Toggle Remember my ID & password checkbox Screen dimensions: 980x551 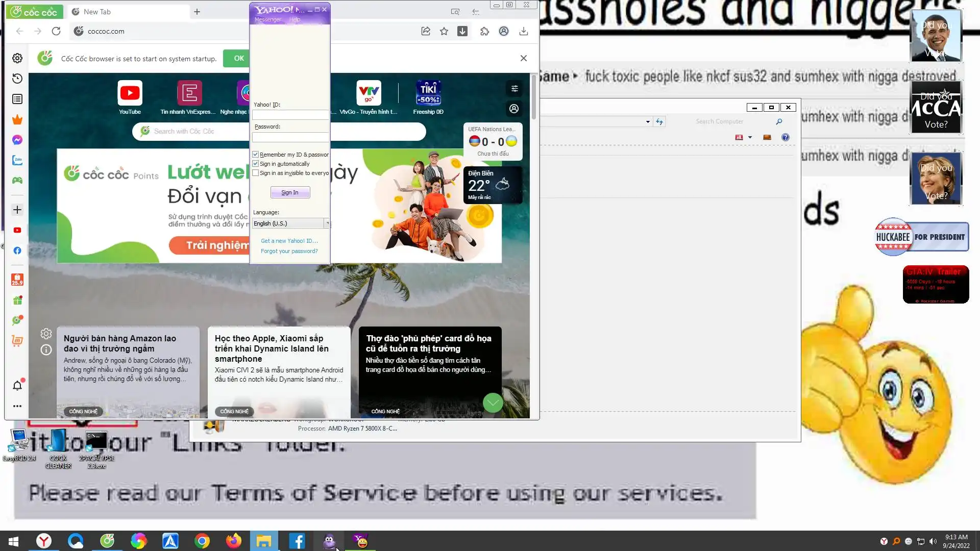(256, 155)
